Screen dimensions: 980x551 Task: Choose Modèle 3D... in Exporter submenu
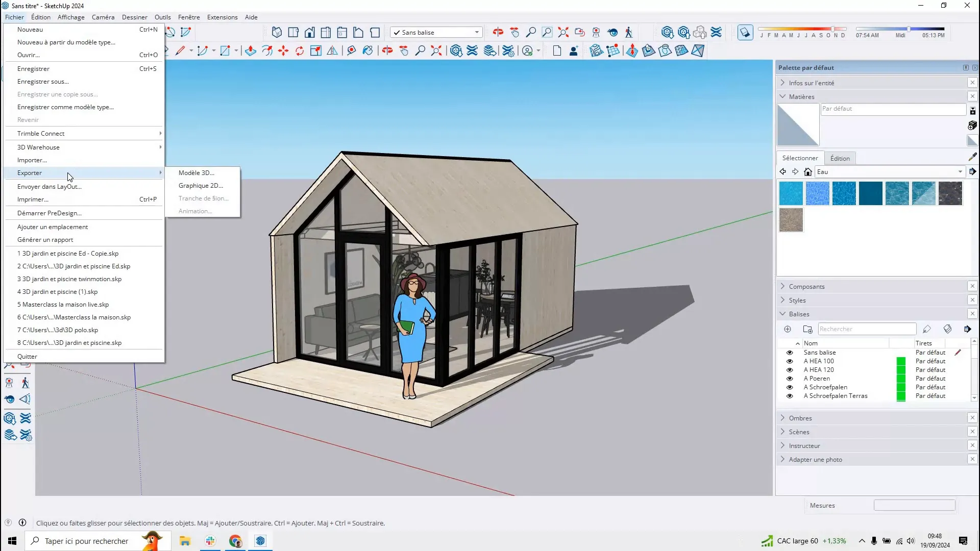pos(203,173)
